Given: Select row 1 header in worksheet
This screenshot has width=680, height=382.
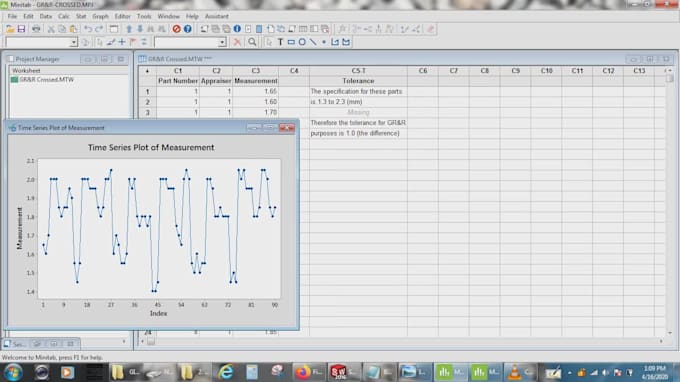Looking at the screenshot, I should (x=147, y=91).
